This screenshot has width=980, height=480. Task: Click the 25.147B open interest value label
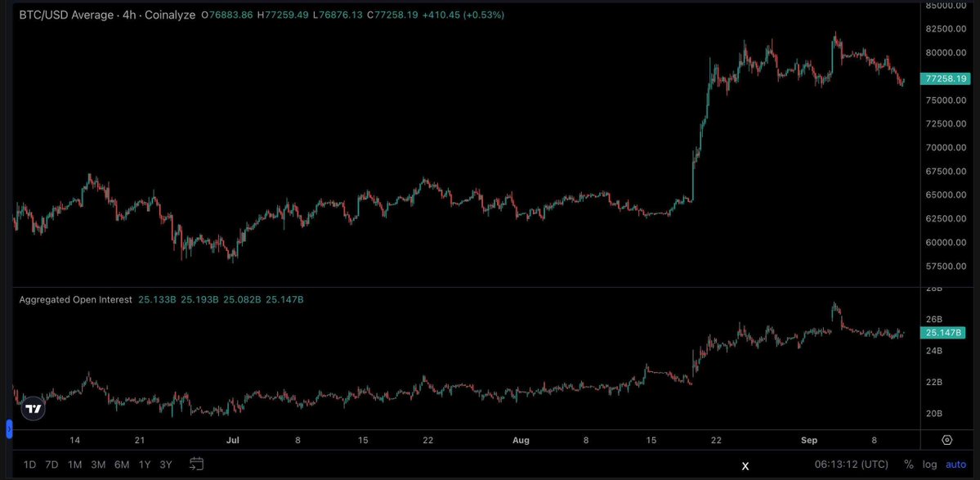[944, 333]
